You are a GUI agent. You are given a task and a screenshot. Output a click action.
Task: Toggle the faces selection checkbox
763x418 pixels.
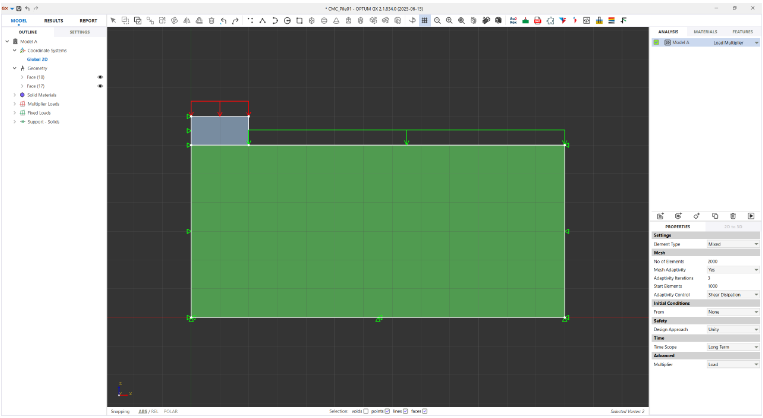pyautogui.click(x=425, y=411)
